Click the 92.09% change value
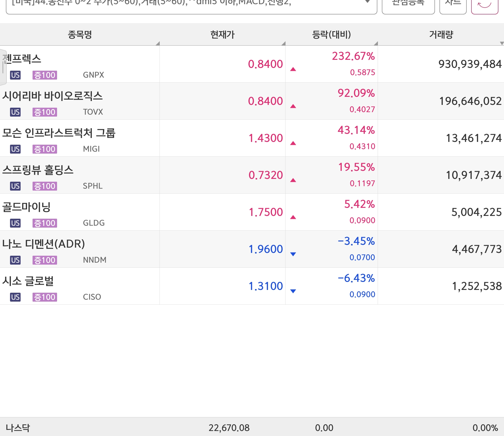504x436 pixels. click(356, 93)
